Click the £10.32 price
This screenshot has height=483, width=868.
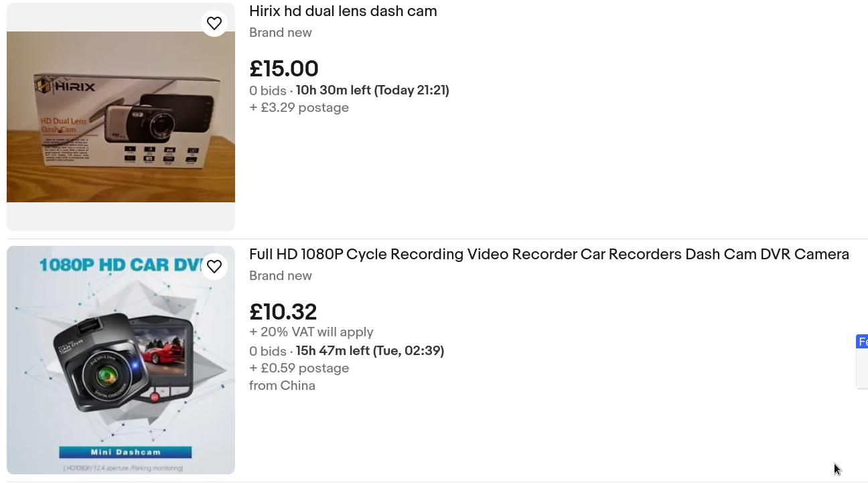283,312
